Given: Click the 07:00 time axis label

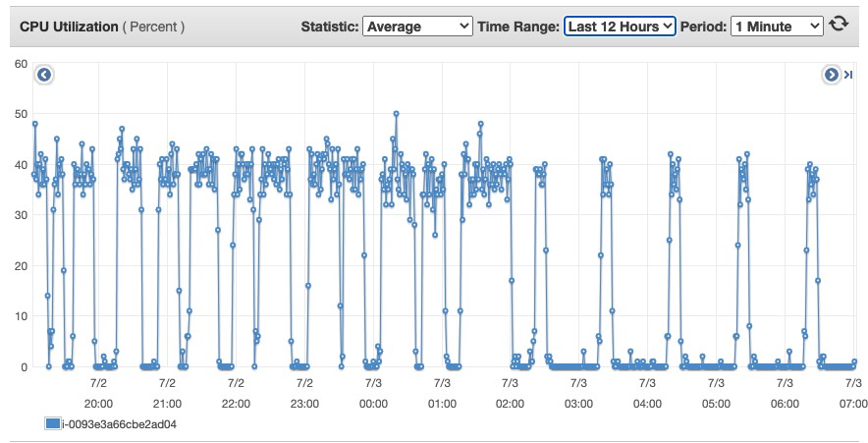Looking at the screenshot, I should click(x=852, y=404).
